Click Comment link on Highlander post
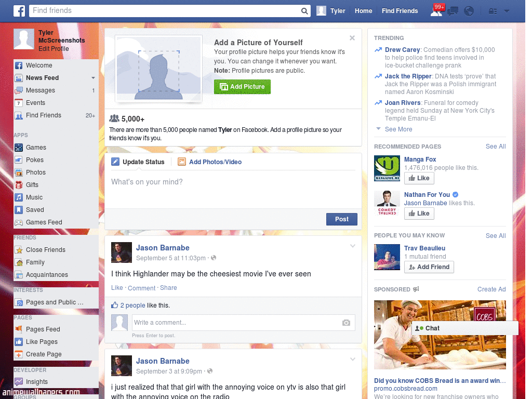Viewport: 532px width, 399px height. pyautogui.click(x=141, y=288)
